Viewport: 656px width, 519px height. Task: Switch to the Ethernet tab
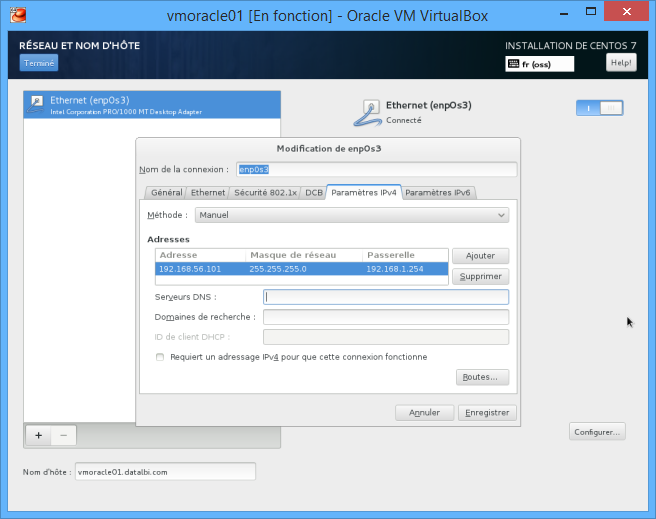[x=208, y=192]
